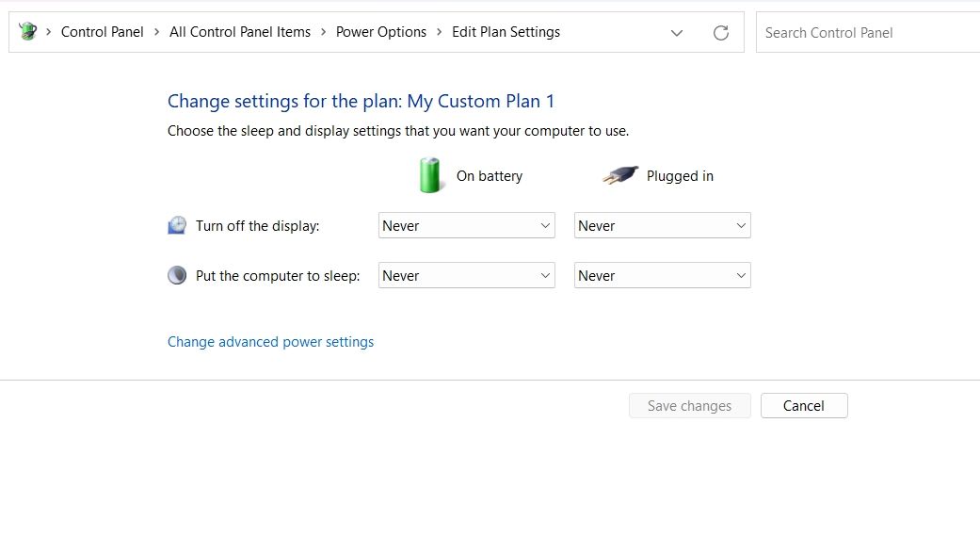Open chevron before Control Panel breadcrumb
Viewport: 980px width, 553px height.
(48, 32)
